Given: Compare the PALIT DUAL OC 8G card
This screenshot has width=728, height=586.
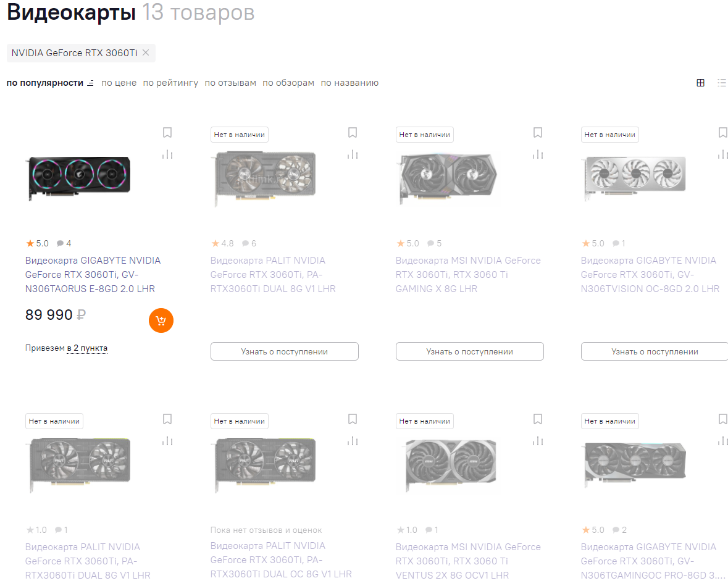Looking at the screenshot, I should [353, 441].
